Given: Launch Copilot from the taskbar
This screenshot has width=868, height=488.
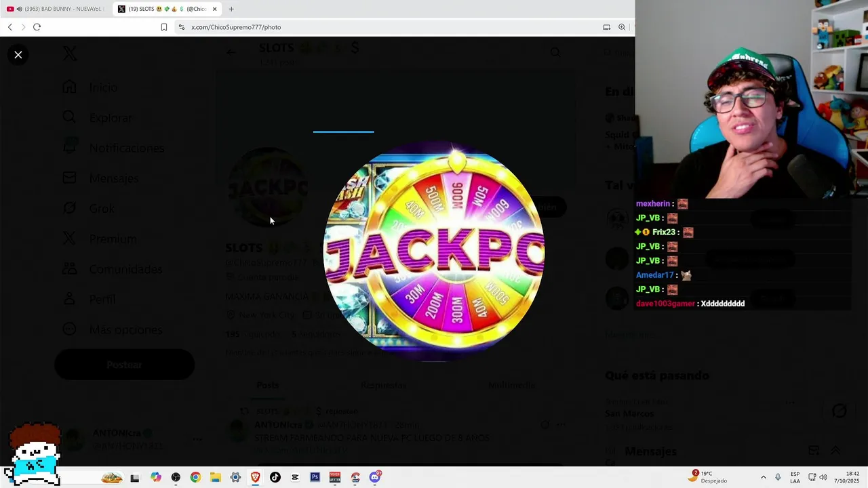Looking at the screenshot, I should pyautogui.click(x=156, y=478).
